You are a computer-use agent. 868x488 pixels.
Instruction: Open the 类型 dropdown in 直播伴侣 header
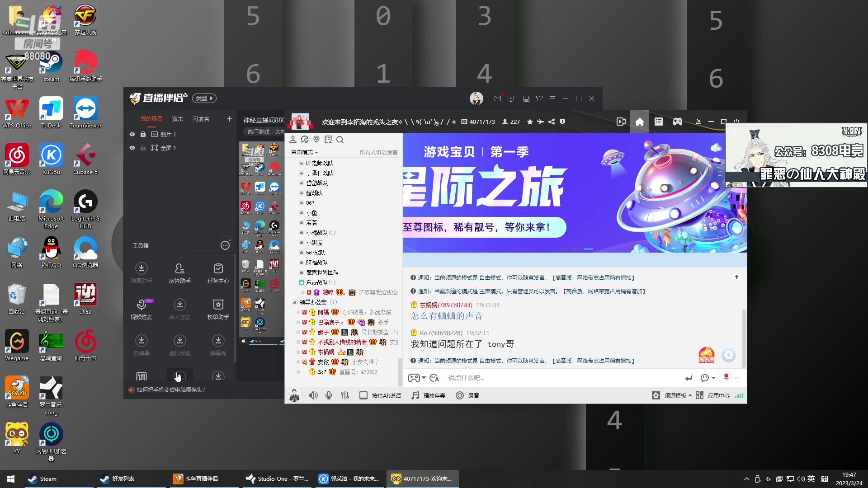pyautogui.click(x=204, y=98)
